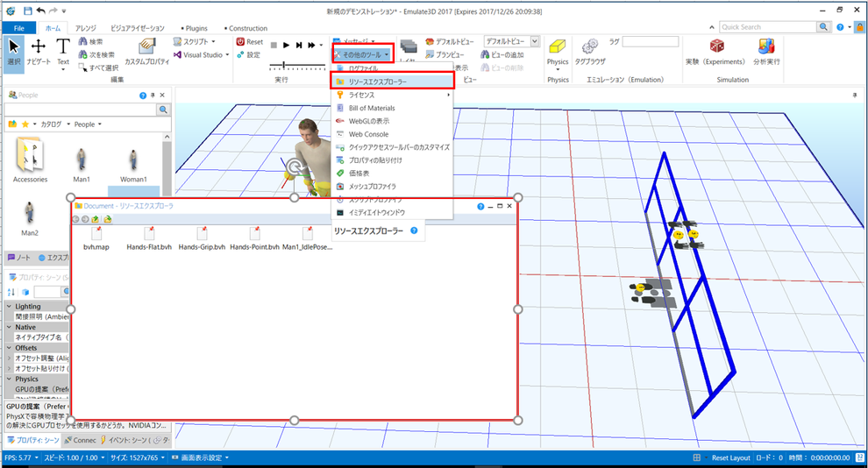Click the File tab

[18, 28]
